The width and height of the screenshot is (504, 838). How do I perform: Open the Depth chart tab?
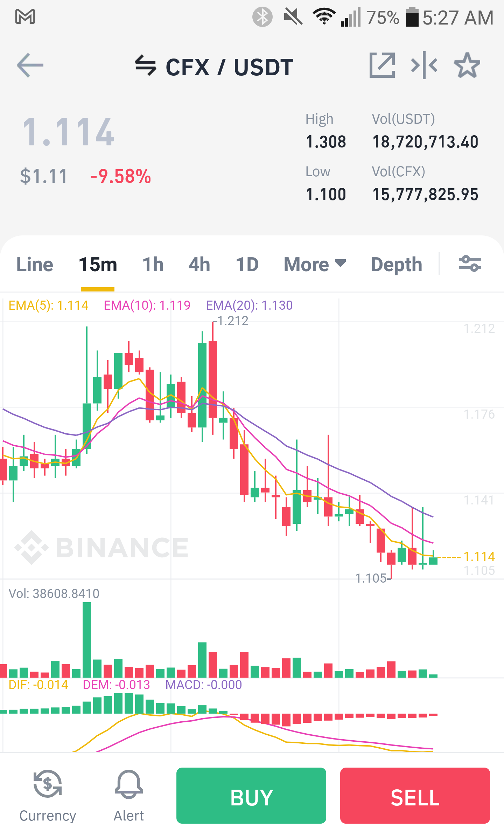pos(397,264)
